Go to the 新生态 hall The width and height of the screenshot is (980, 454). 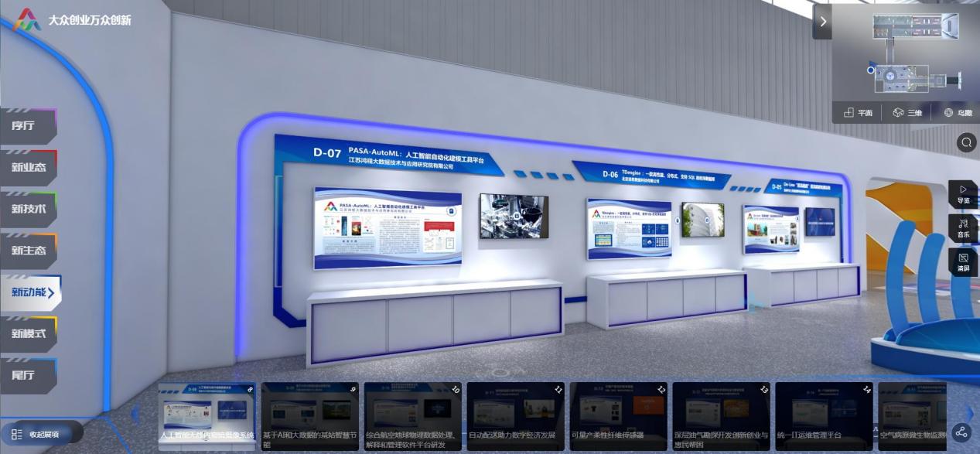coord(28,251)
